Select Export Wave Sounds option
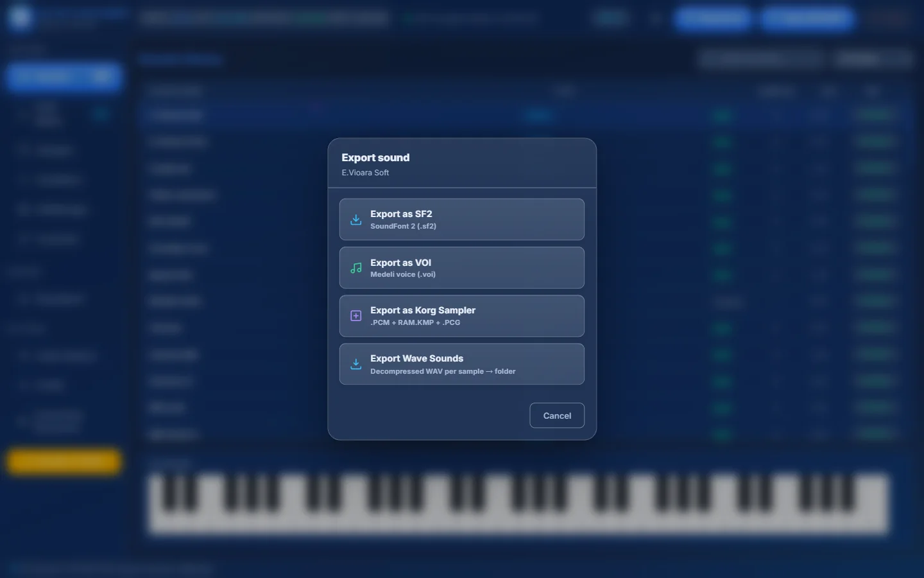This screenshot has width=924, height=578. [461, 364]
